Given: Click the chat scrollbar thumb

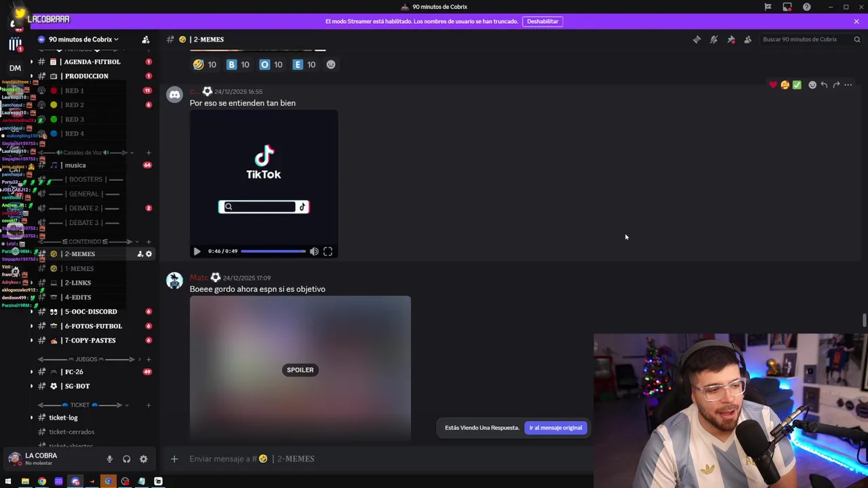Looking at the screenshot, I should [864, 320].
